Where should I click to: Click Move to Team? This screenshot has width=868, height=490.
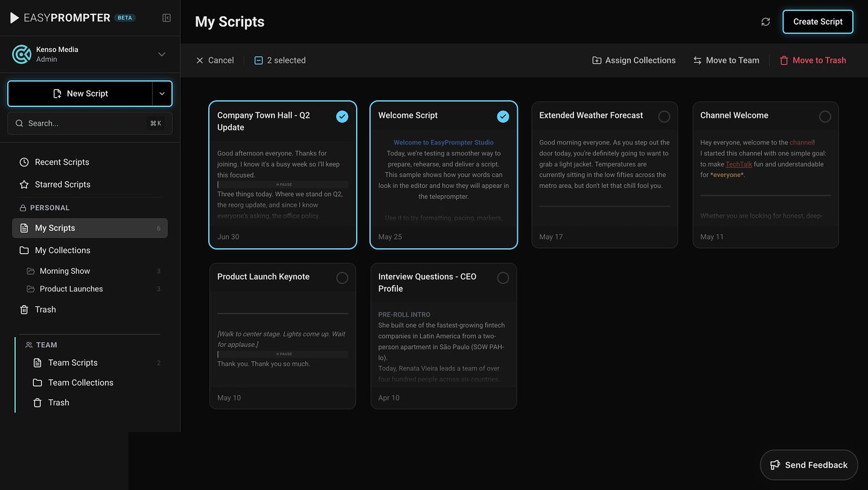point(726,60)
